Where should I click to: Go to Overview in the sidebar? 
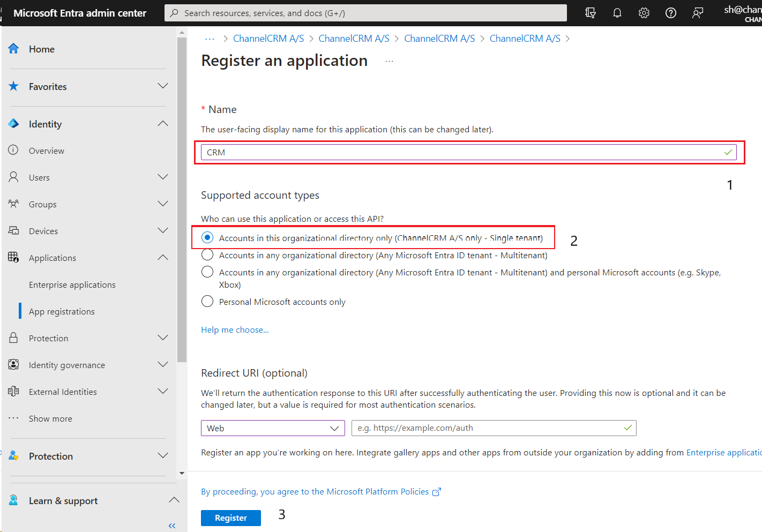47,151
